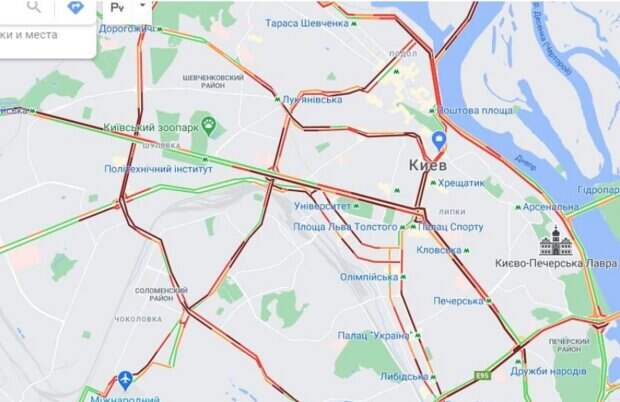Expand the language dropdown arrow
Image resolution: width=620 pixels, height=402 pixels.
(x=143, y=5)
